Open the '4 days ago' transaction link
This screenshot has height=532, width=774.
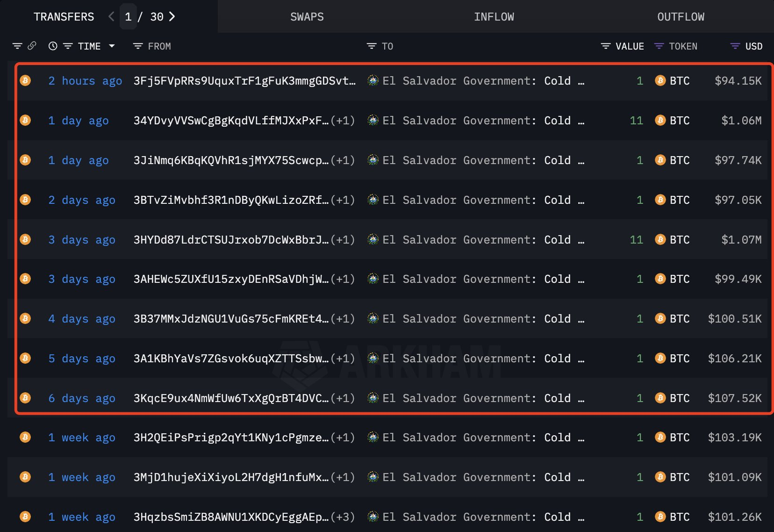click(x=82, y=319)
